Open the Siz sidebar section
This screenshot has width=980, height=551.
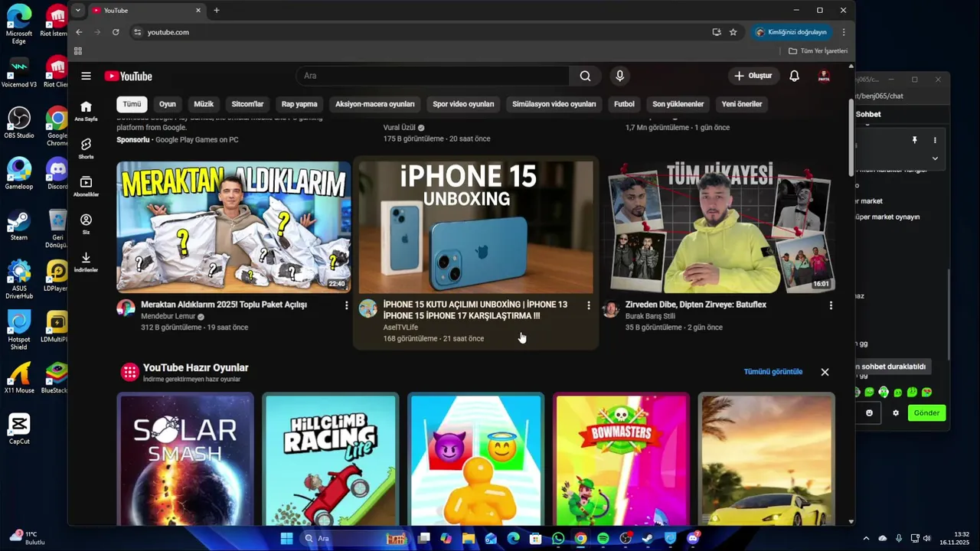pos(86,223)
